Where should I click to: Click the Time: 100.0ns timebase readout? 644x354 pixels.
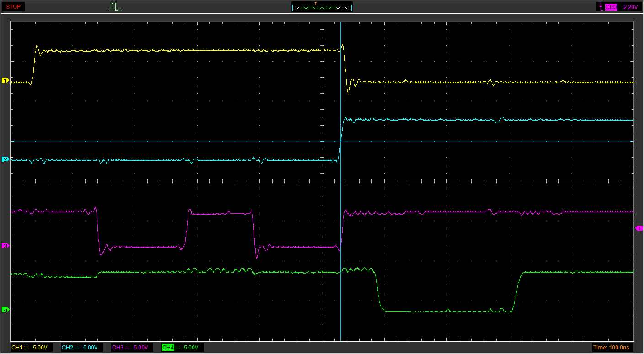(x=611, y=348)
